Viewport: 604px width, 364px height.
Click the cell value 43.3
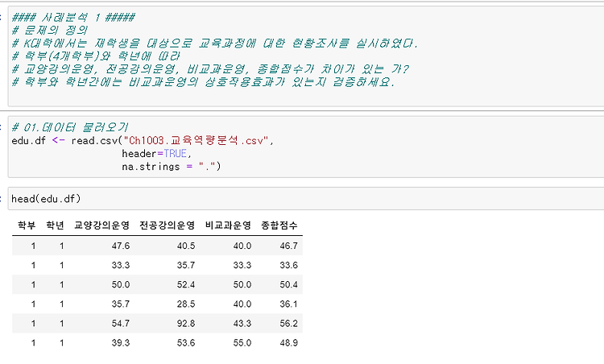coord(242,323)
